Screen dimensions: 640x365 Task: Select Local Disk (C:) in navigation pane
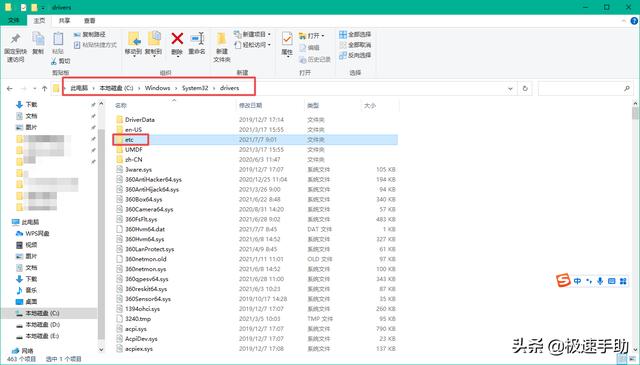pos(42,313)
